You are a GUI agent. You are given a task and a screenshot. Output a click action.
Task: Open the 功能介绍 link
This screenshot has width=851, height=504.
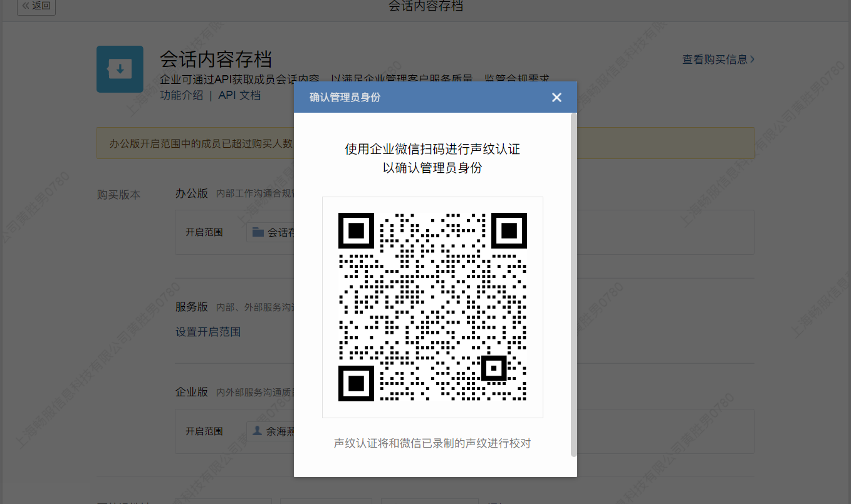(181, 95)
